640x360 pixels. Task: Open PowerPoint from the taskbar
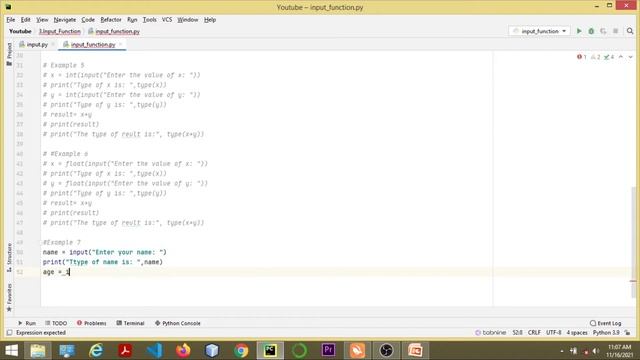pyautogui.click(x=415, y=350)
